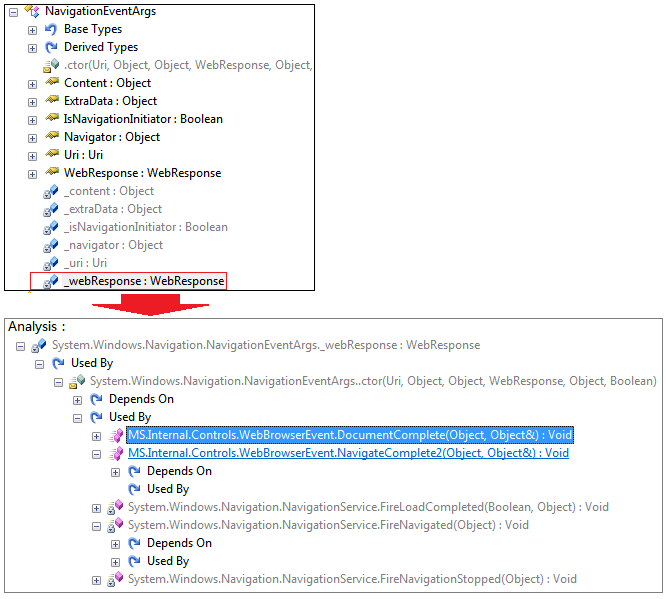
Task: Click the Content property icon
Action: (51, 83)
